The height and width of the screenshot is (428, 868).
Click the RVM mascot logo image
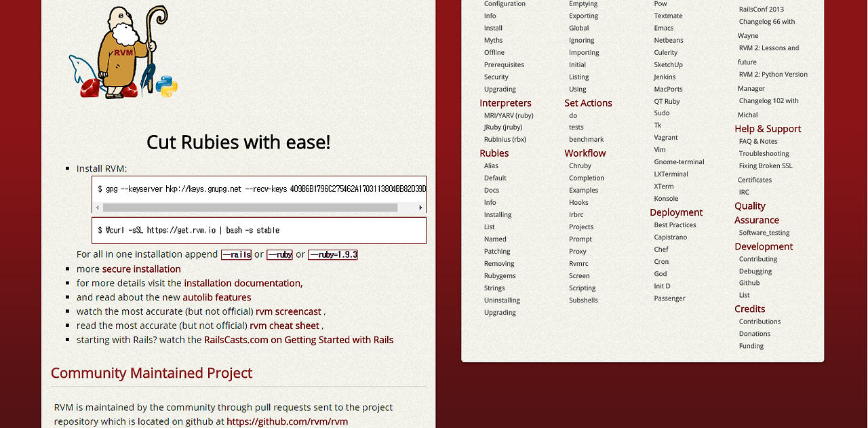[x=123, y=52]
